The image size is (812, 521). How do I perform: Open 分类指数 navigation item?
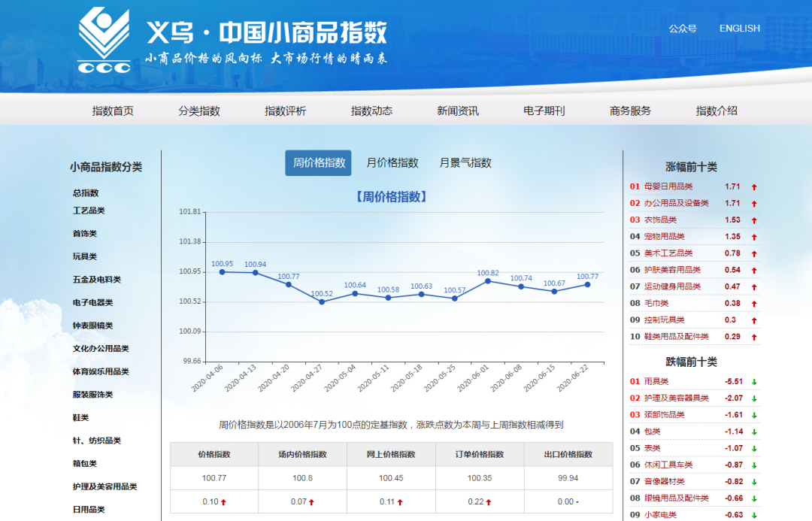tap(199, 111)
